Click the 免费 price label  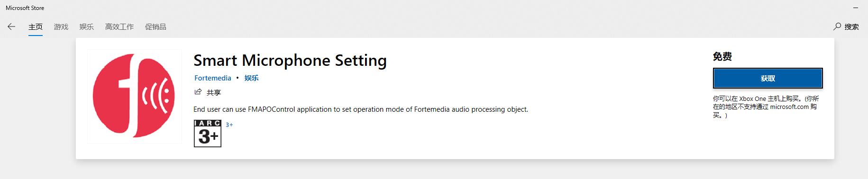(x=722, y=56)
